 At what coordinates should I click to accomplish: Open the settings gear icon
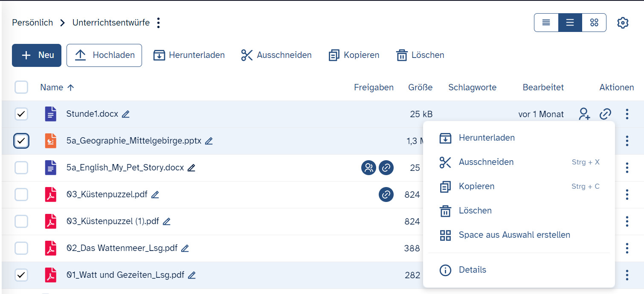[623, 23]
